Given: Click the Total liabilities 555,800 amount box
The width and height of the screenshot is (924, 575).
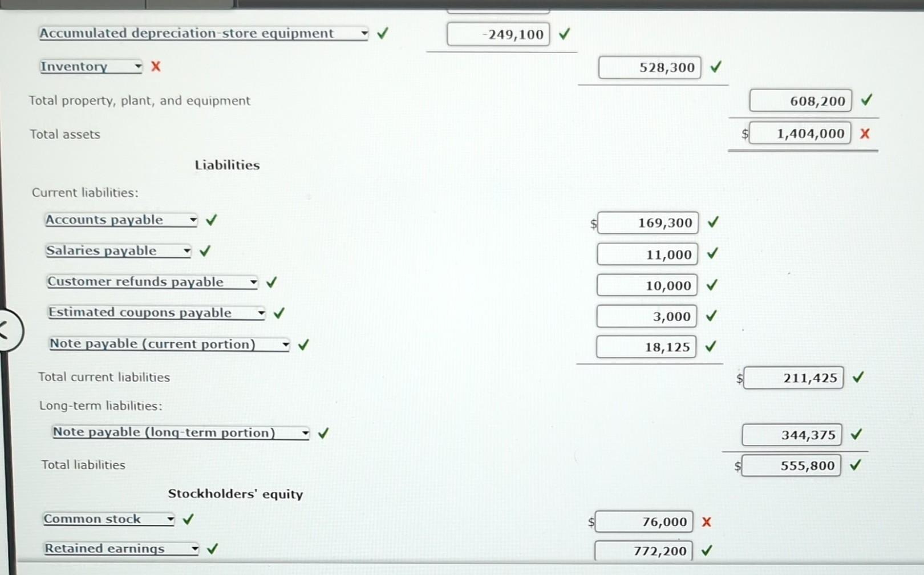Looking at the screenshot, I should 792,465.
